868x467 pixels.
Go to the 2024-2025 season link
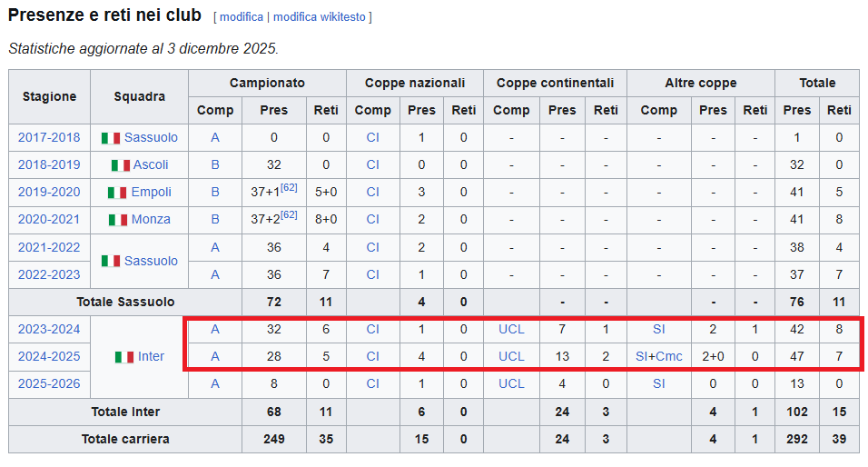tap(49, 356)
